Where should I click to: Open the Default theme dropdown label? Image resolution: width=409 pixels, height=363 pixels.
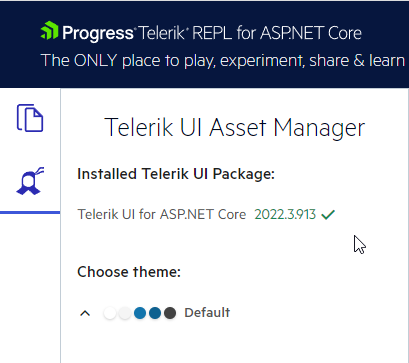pyautogui.click(x=207, y=313)
